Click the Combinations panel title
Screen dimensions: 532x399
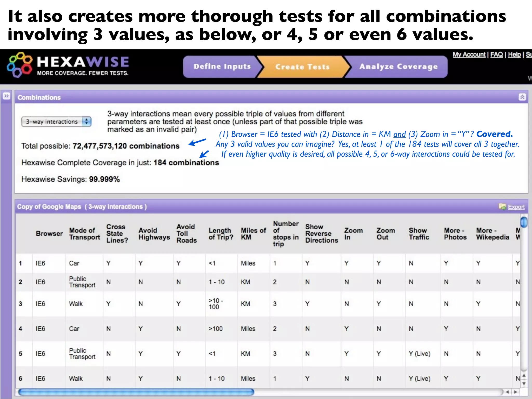pyautogui.click(x=39, y=97)
